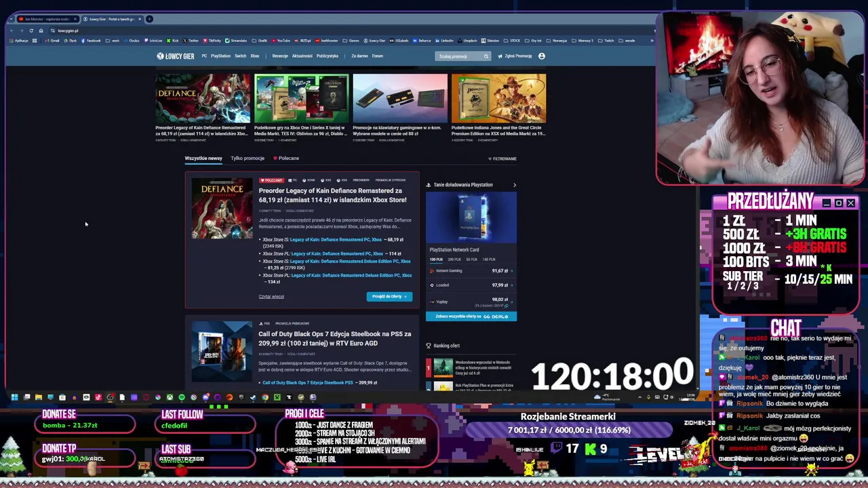Open the PlayStation menu item
This screenshot has height=488, width=868.
(220, 56)
